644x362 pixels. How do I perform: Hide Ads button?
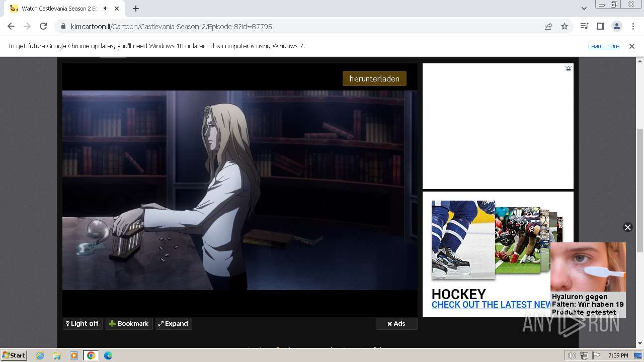tap(396, 323)
